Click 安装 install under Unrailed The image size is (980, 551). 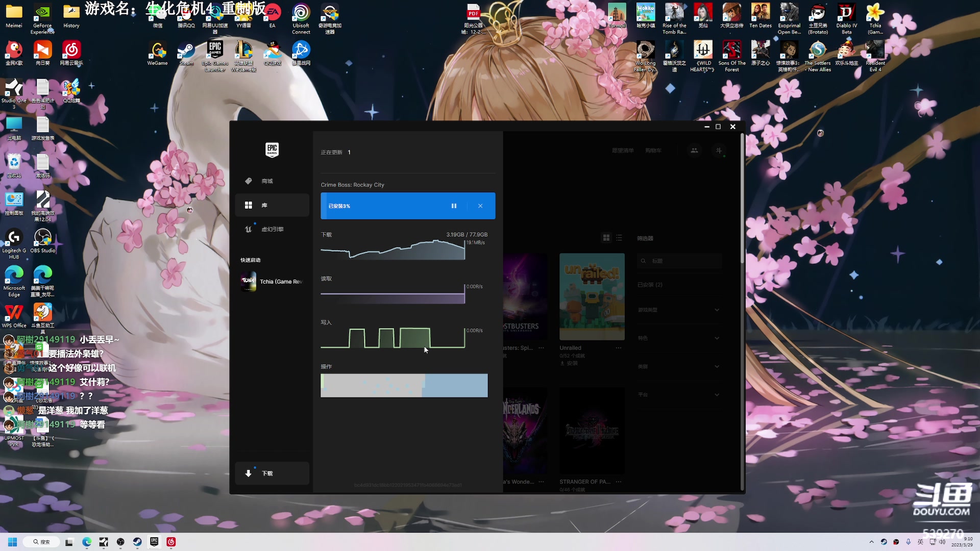[569, 363]
